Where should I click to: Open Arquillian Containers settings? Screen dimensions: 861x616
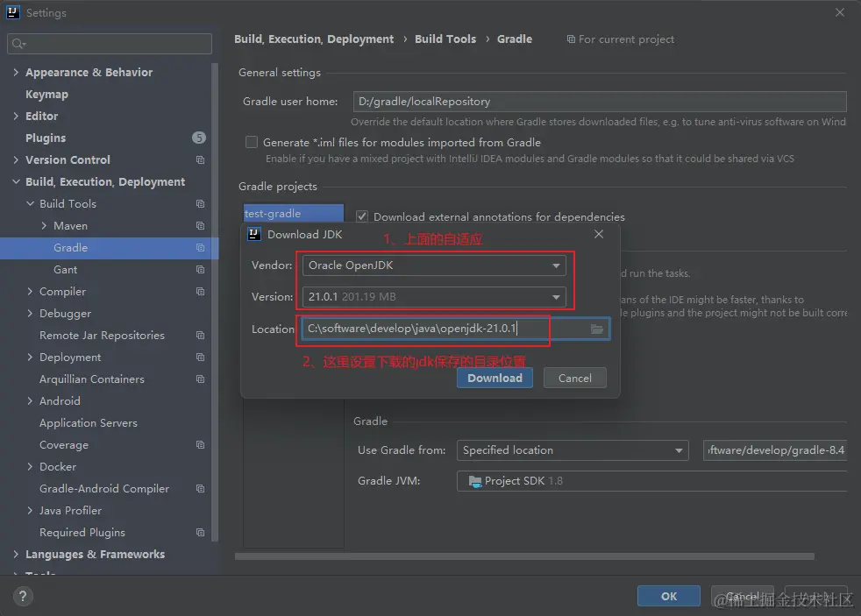click(92, 379)
